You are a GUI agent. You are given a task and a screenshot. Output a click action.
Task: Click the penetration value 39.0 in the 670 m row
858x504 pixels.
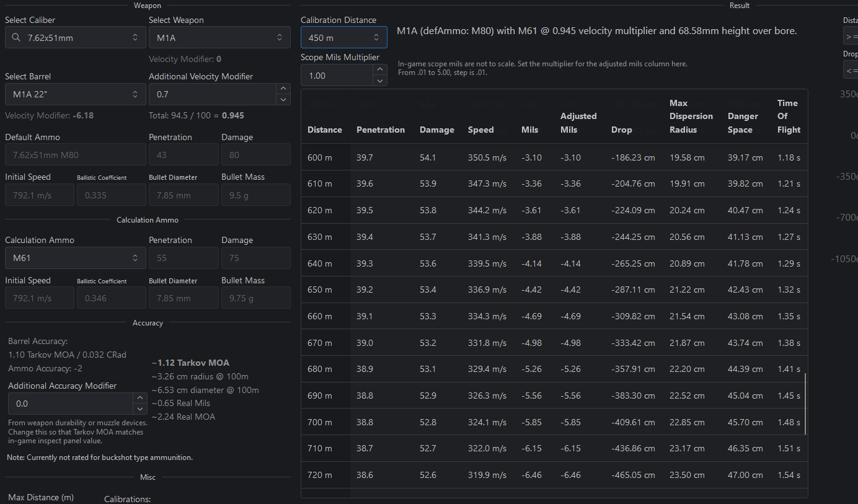365,343
